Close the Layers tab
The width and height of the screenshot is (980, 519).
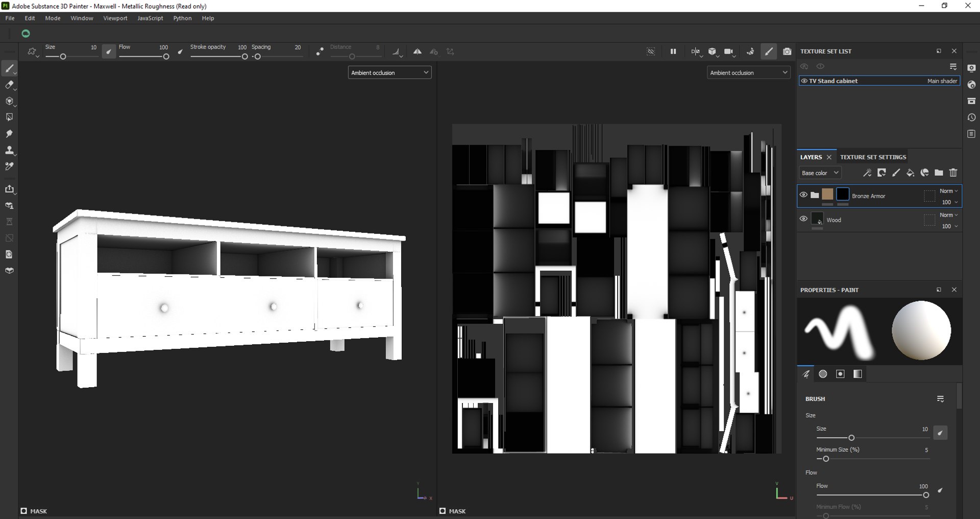click(x=829, y=157)
